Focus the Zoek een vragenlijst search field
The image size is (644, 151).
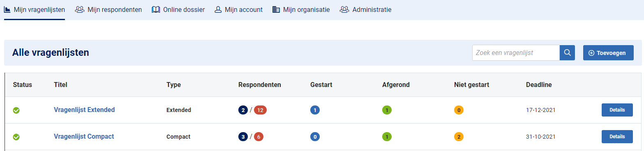pos(516,53)
